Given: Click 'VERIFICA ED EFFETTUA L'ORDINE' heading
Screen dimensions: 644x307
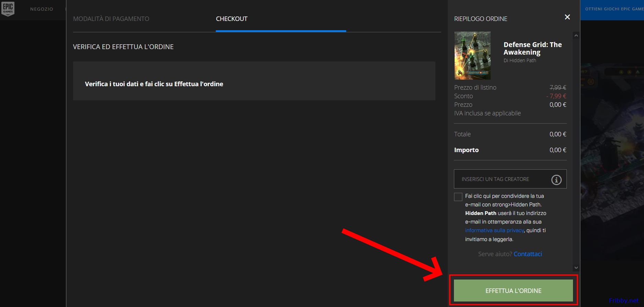Looking at the screenshot, I should point(123,47).
